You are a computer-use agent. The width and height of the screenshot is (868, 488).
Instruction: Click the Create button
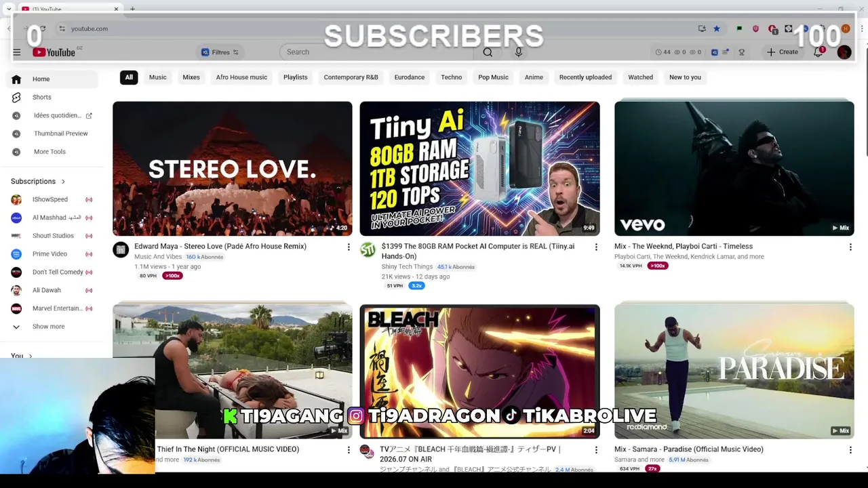(x=783, y=52)
